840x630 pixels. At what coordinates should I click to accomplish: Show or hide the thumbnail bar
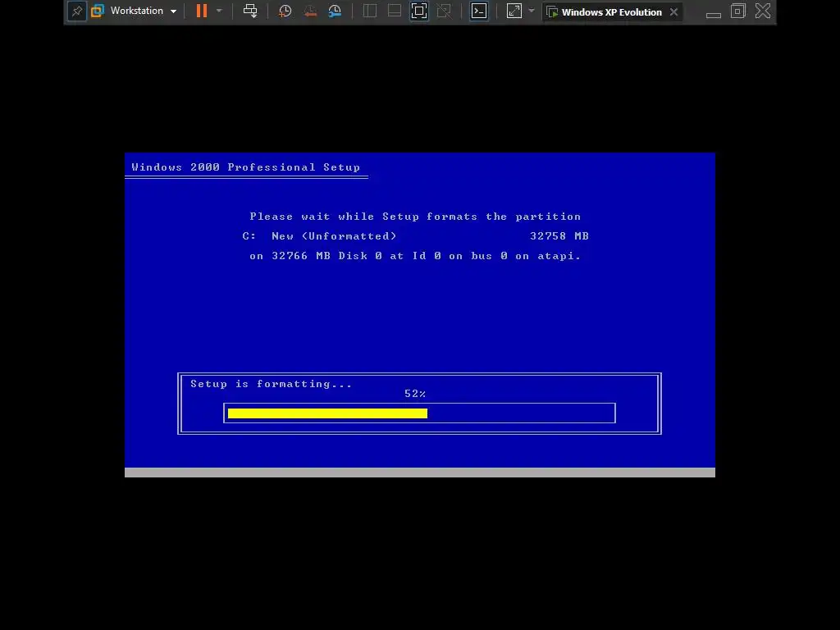pos(395,11)
